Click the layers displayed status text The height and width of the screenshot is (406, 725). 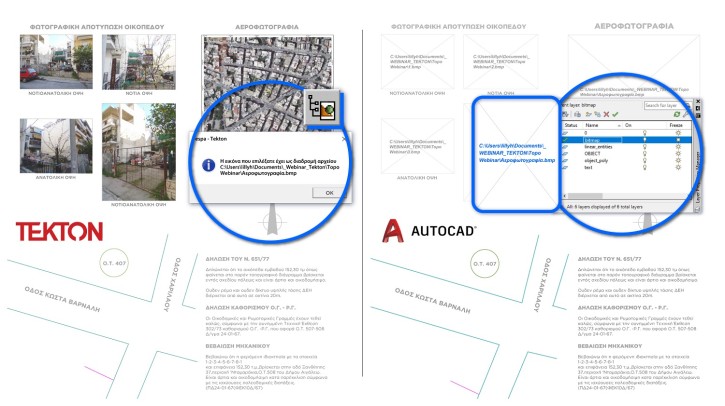(605, 207)
